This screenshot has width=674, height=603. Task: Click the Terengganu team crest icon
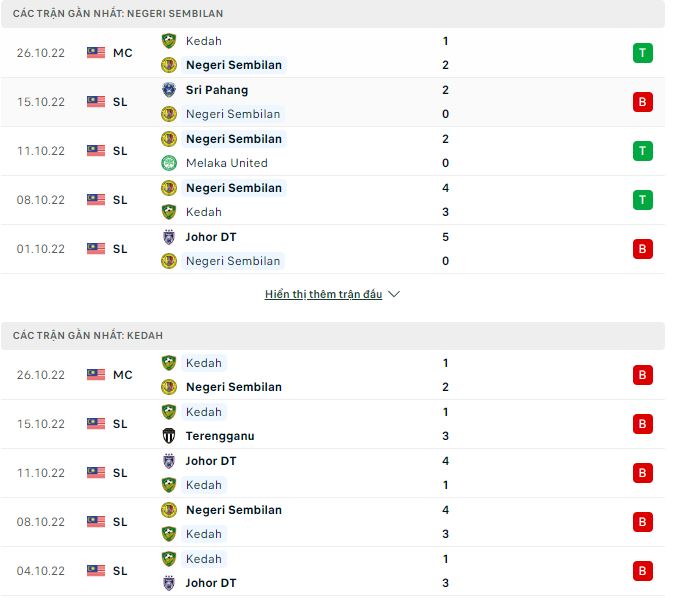(x=169, y=436)
